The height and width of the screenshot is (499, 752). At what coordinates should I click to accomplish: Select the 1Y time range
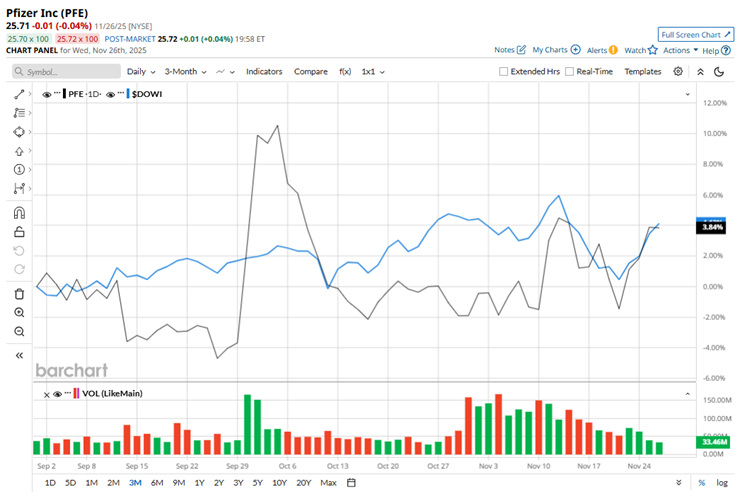pos(200,483)
